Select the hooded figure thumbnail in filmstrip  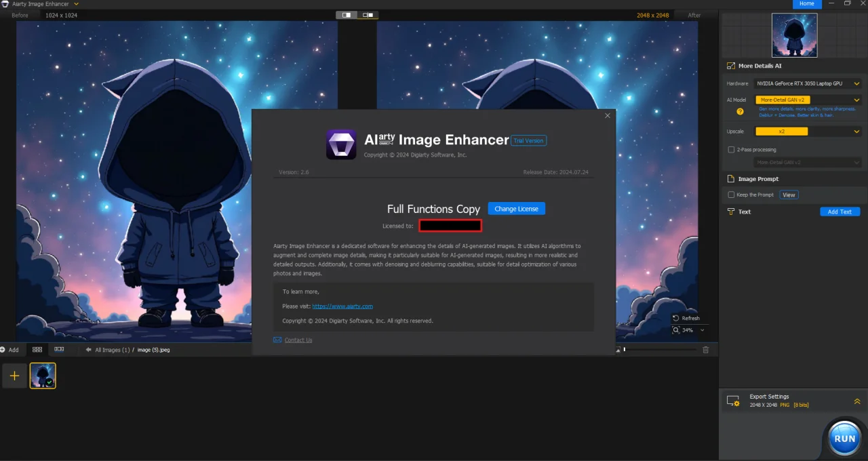pyautogui.click(x=43, y=376)
